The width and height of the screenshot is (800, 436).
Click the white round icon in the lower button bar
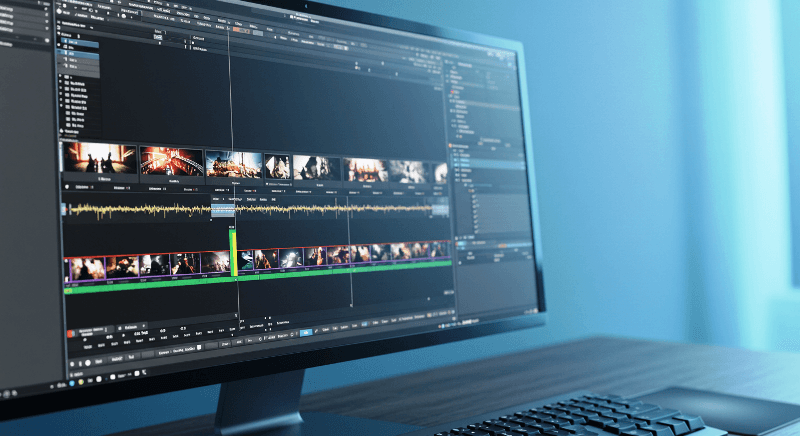point(88,363)
